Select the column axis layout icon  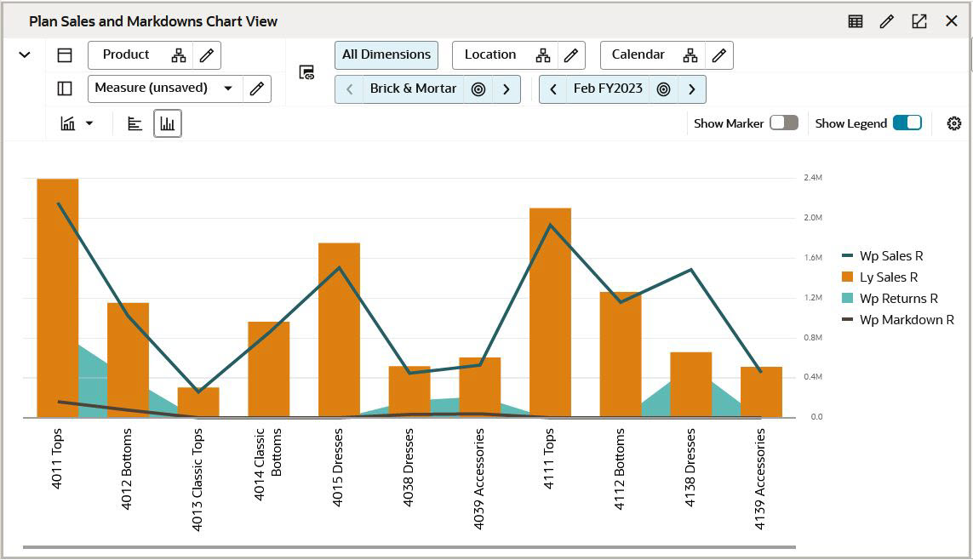click(65, 89)
